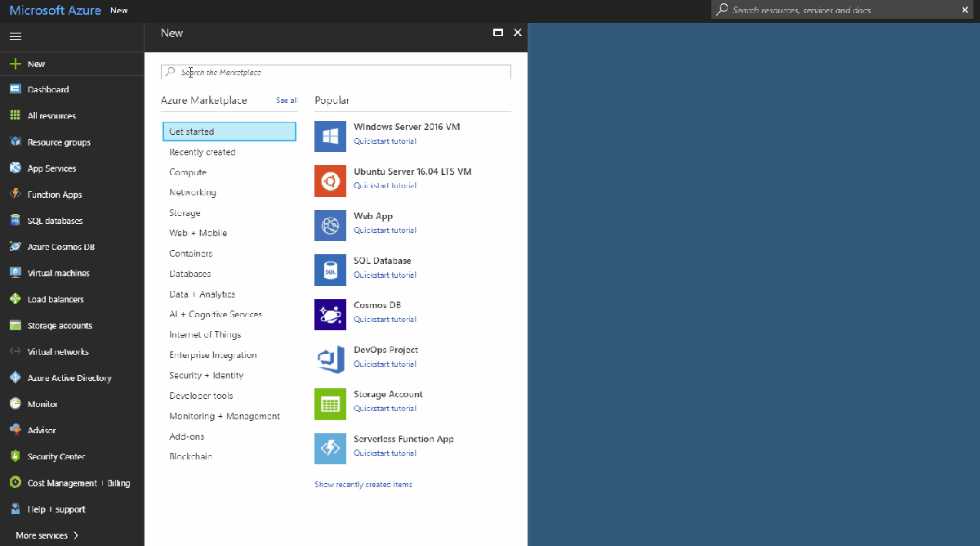This screenshot has width=980, height=546.
Task: Open the Web App Quickstart tutorial
Action: pos(385,230)
